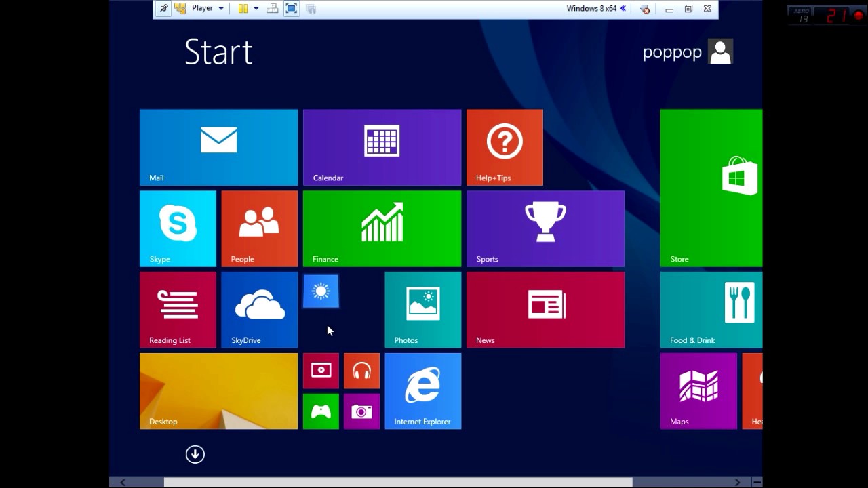This screenshot has height=488, width=868.
Task: Click the removable device status icon
Action: tap(645, 9)
